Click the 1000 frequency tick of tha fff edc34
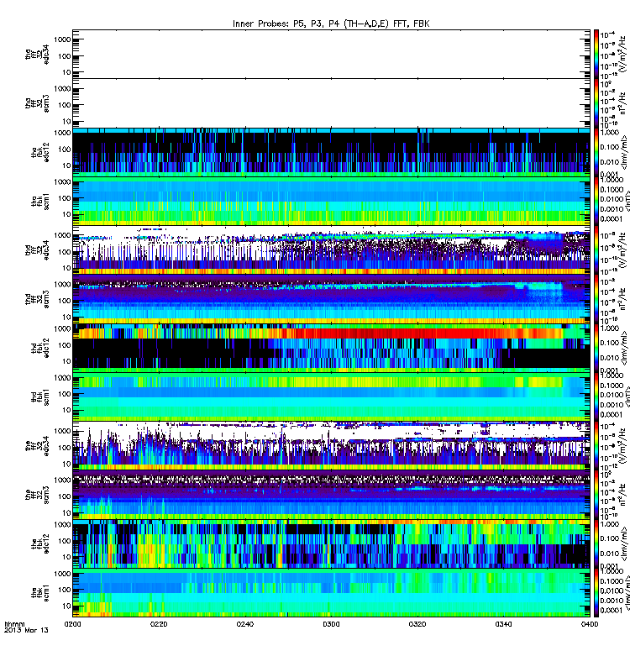 (x=62, y=39)
